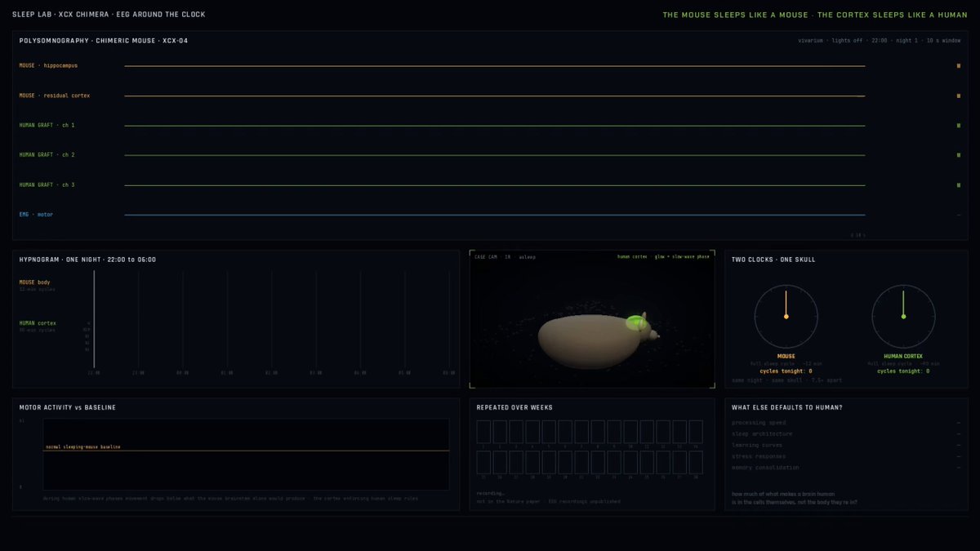Select the night box numbered 28

pos(696,462)
